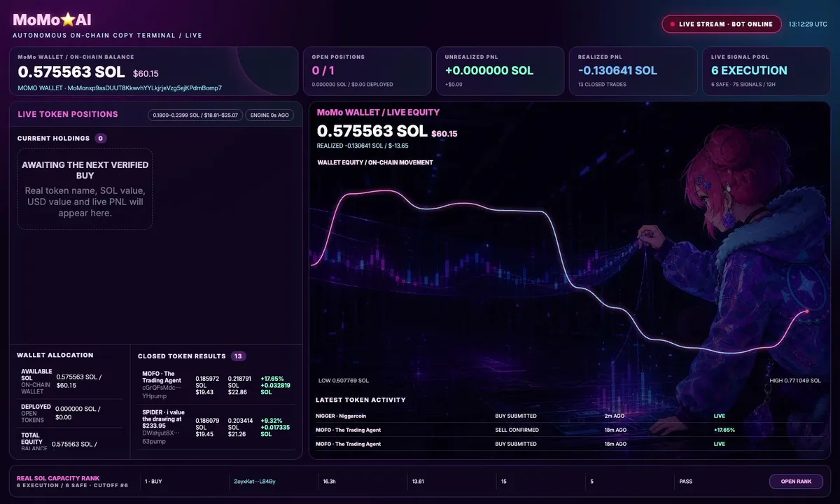
Task: Click the AWAITING THE NEXT VERIFIED BUY placeholder
Action: pyautogui.click(x=85, y=189)
